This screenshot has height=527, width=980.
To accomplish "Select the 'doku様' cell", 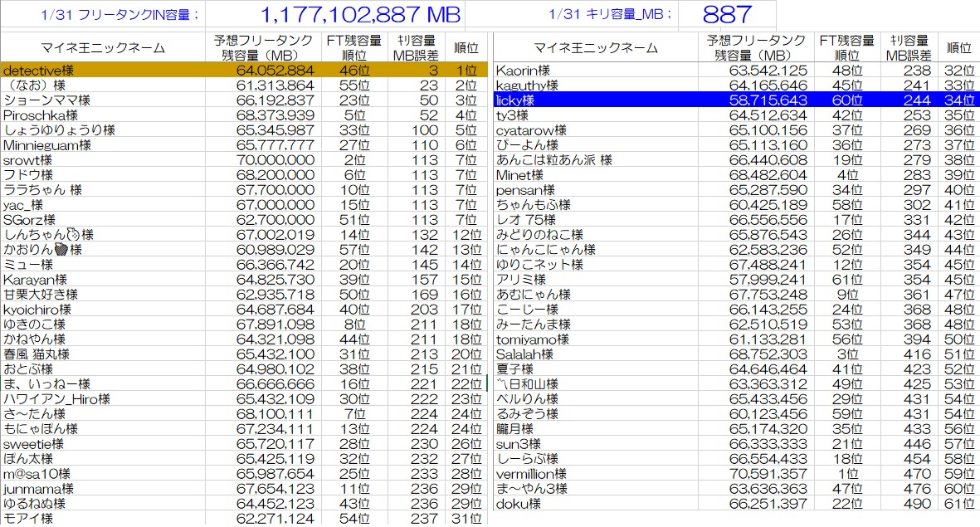I will (596, 504).
